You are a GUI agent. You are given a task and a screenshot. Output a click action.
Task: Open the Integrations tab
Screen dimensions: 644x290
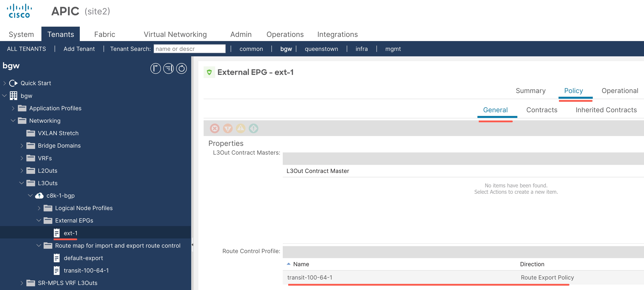(x=337, y=34)
